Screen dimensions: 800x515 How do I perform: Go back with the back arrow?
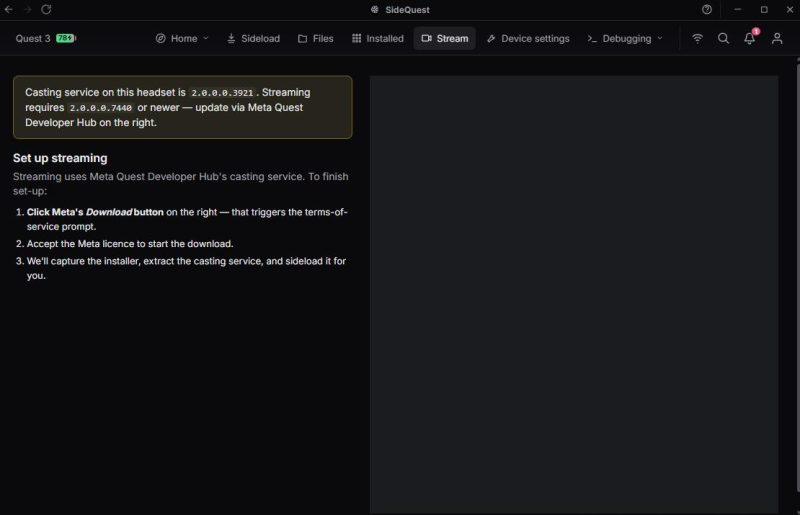click(x=9, y=10)
